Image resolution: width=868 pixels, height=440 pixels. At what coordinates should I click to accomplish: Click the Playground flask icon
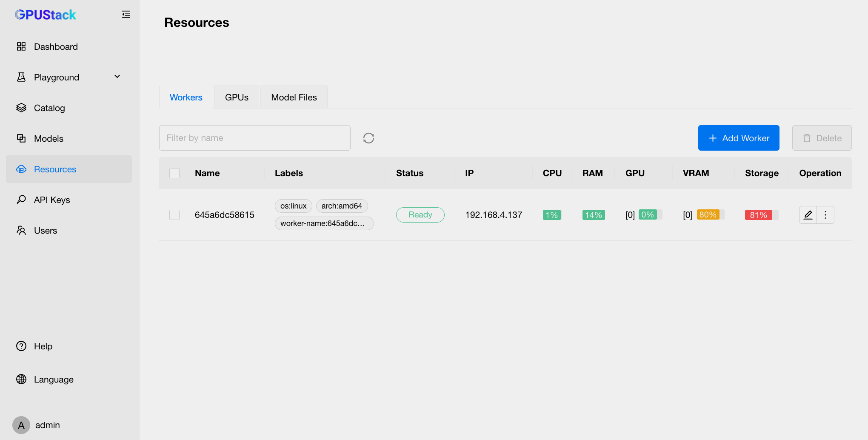click(x=21, y=77)
